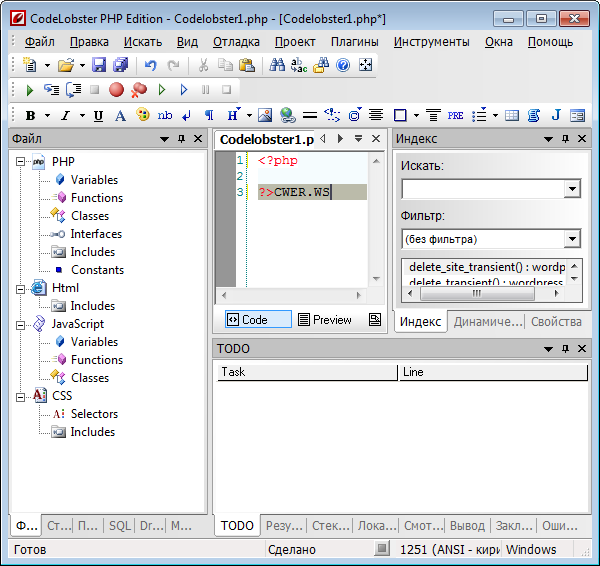Insert table using the grid icon
600x566 pixels.
tap(512, 116)
